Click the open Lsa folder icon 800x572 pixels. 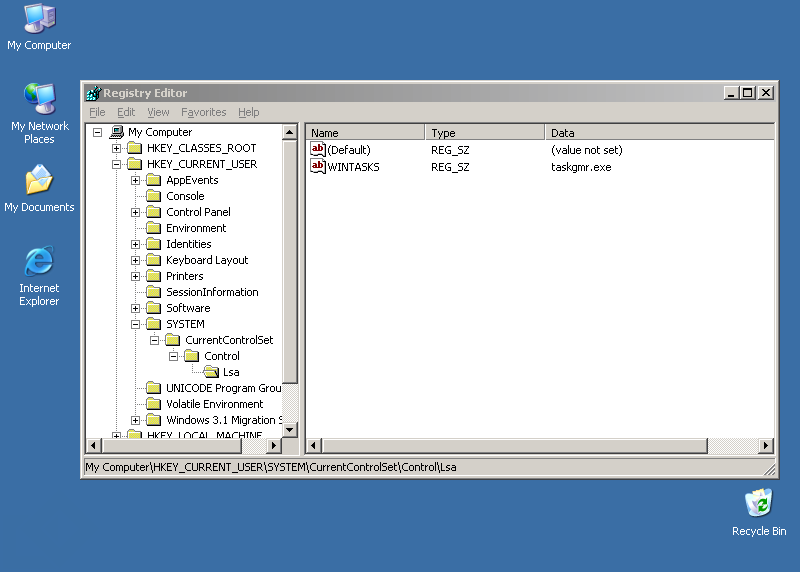point(211,372)
